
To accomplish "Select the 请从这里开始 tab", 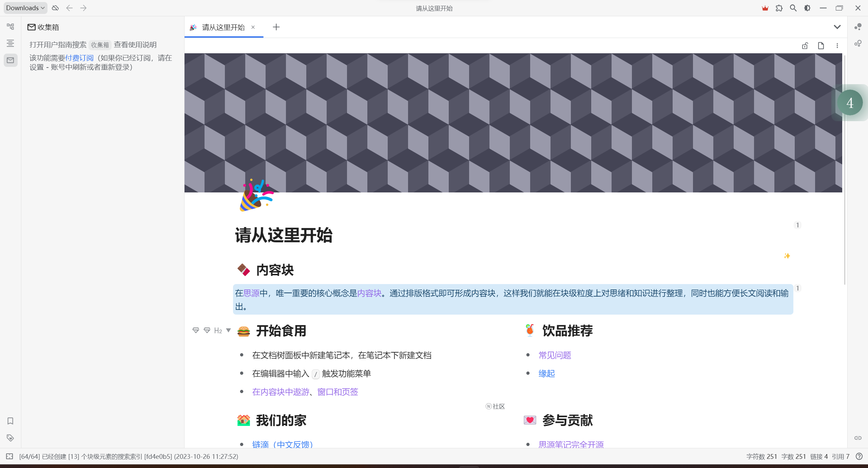I will tap(223, 27).
